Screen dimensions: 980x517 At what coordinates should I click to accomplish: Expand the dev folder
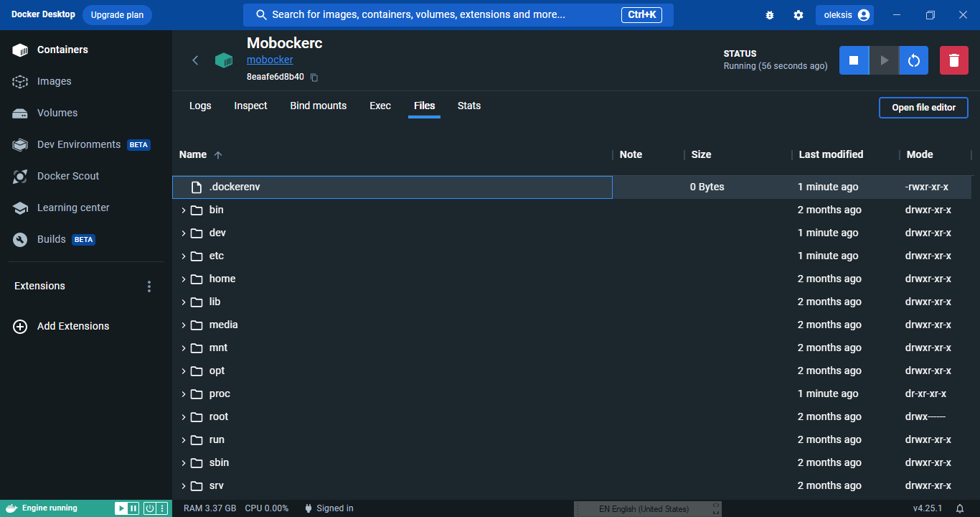point(184,233)
